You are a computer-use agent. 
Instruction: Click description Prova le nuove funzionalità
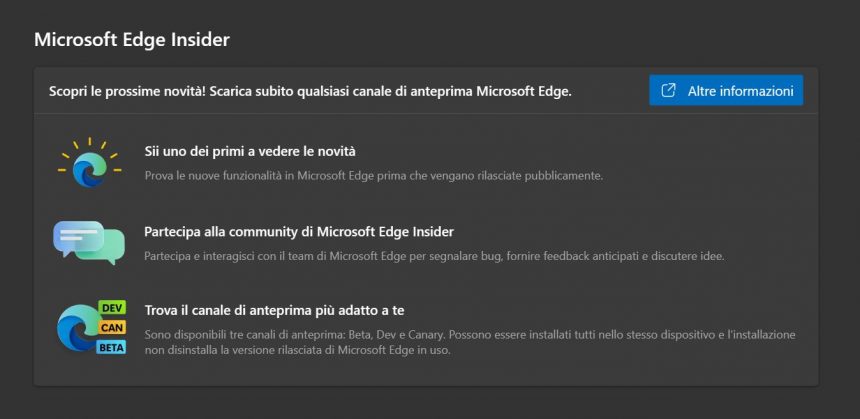374,177
